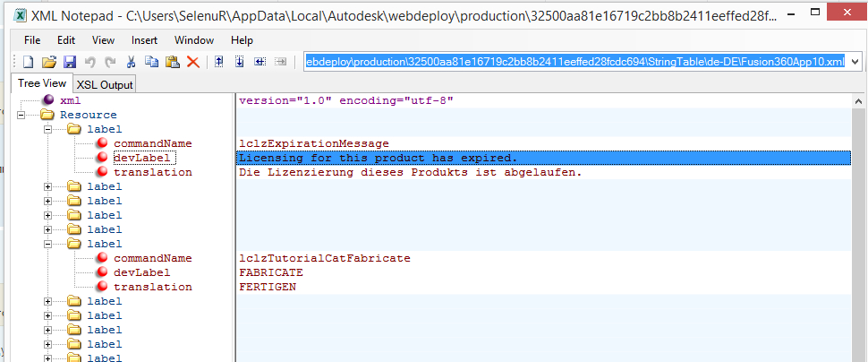Viewport: 868px width, 362px height.
Task: Click the Cut scissors icon
Action: (x=132, y=61)
